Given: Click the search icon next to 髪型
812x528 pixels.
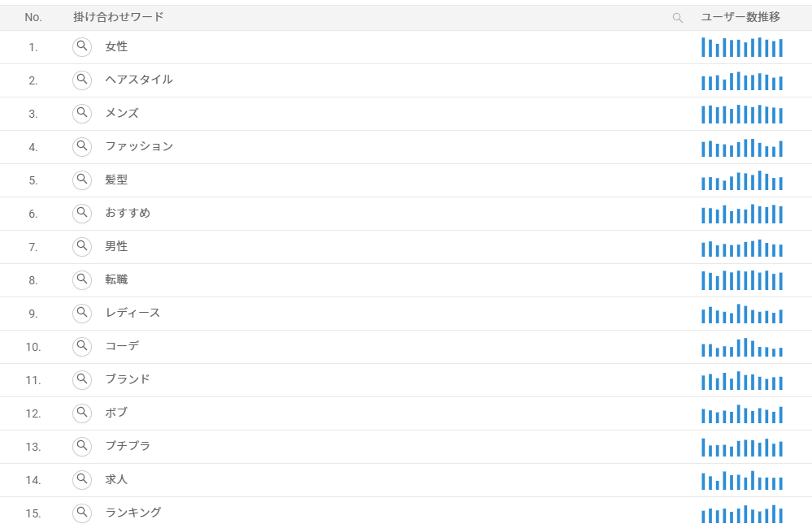Looking at the screenshot, I should (82, 180).
